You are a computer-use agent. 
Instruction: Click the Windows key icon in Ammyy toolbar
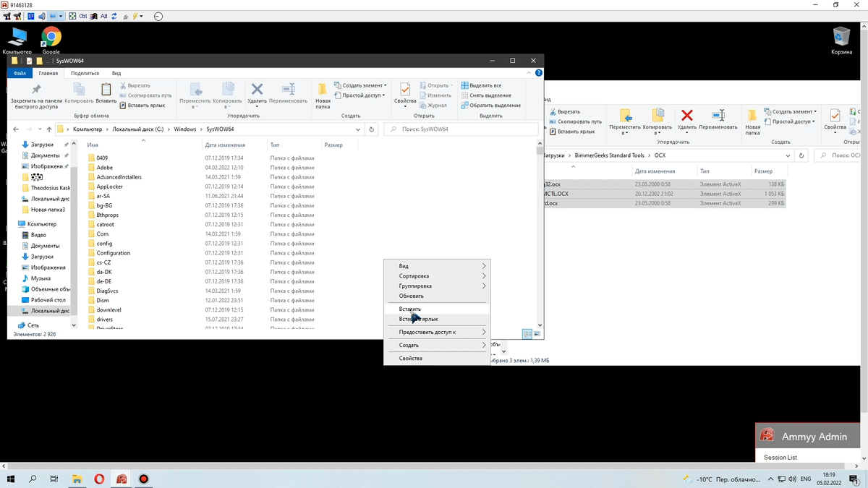tap(93, 16)
